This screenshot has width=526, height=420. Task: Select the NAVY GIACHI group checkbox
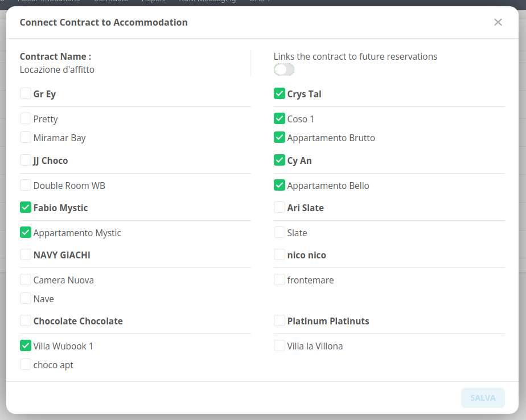tap(26, 254)
